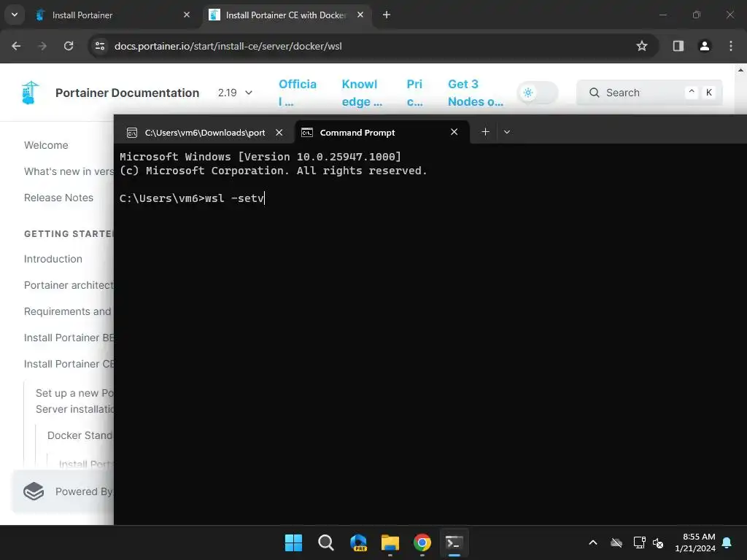Open Get 3 Nodes header link
747x560 pixels.
coord(475,93)
